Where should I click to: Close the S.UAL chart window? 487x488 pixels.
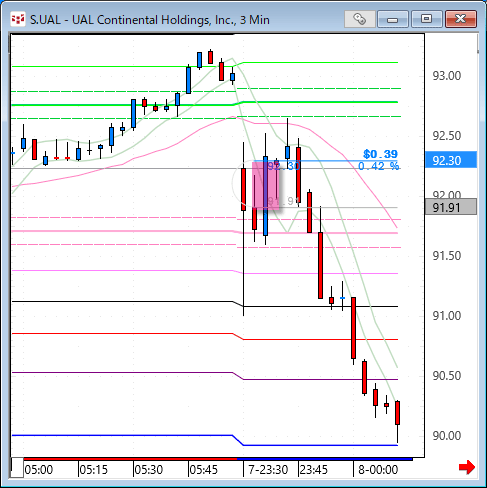click(461, 19)
